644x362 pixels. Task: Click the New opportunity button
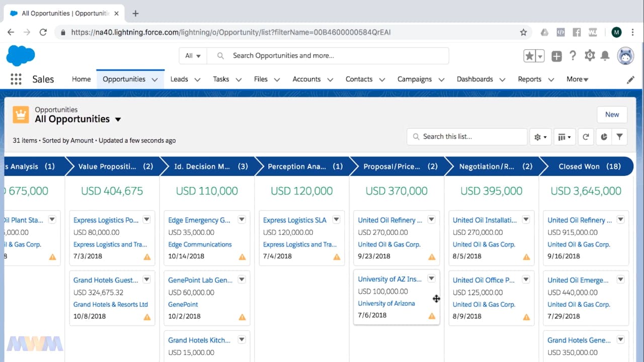click(612, 115)
